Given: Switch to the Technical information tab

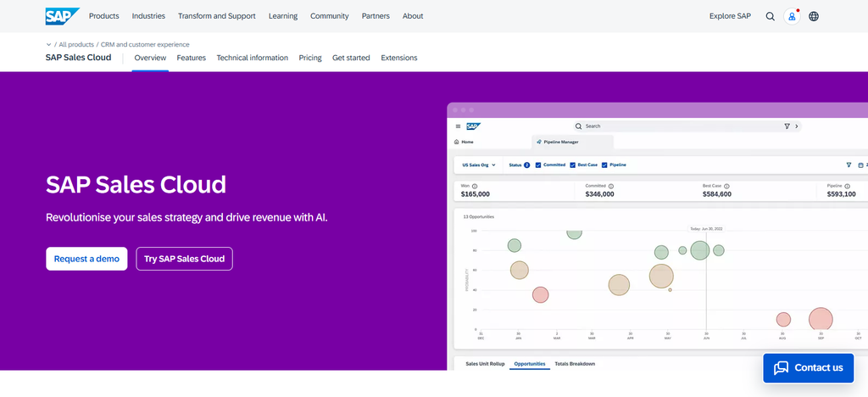Looking at the screenshot, I should coord(252,58).
